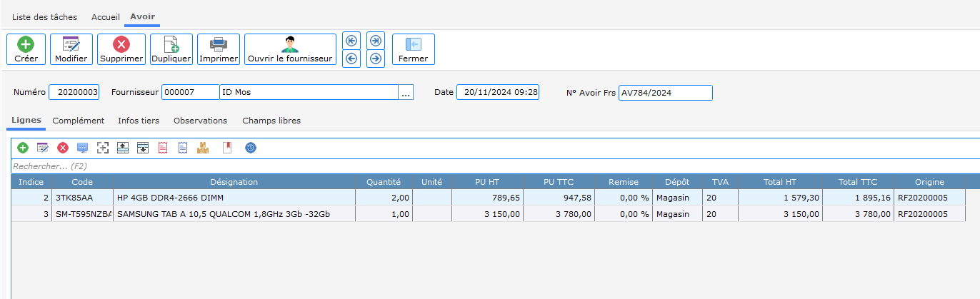Click the stock boxes icon

coord(203,148)
